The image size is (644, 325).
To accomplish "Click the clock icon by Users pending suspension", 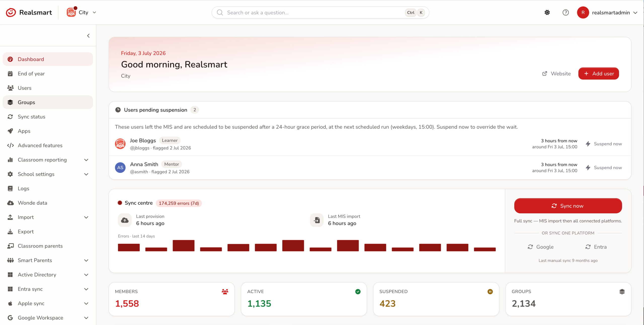I will point(118,110).
